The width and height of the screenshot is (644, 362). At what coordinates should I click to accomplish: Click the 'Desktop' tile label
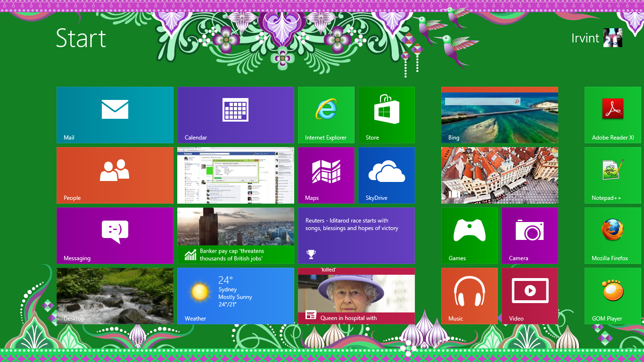(x=74, y=319)
